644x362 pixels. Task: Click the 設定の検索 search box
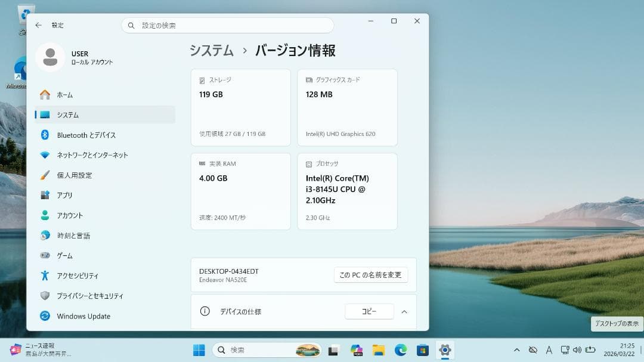click(x=227, y=25)
